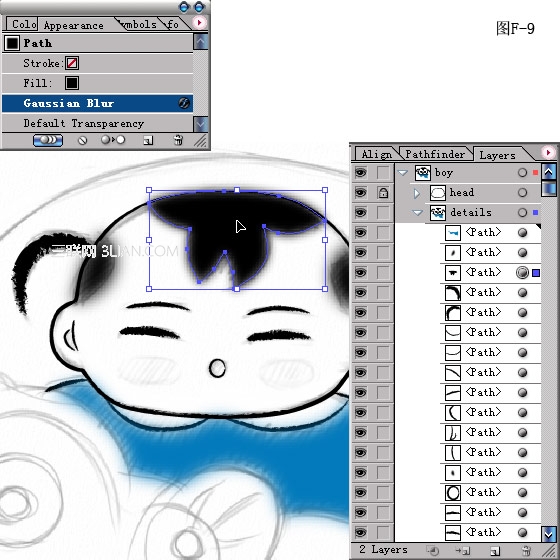Switch to the Info tab
The image size is (560, 560).
173,25
